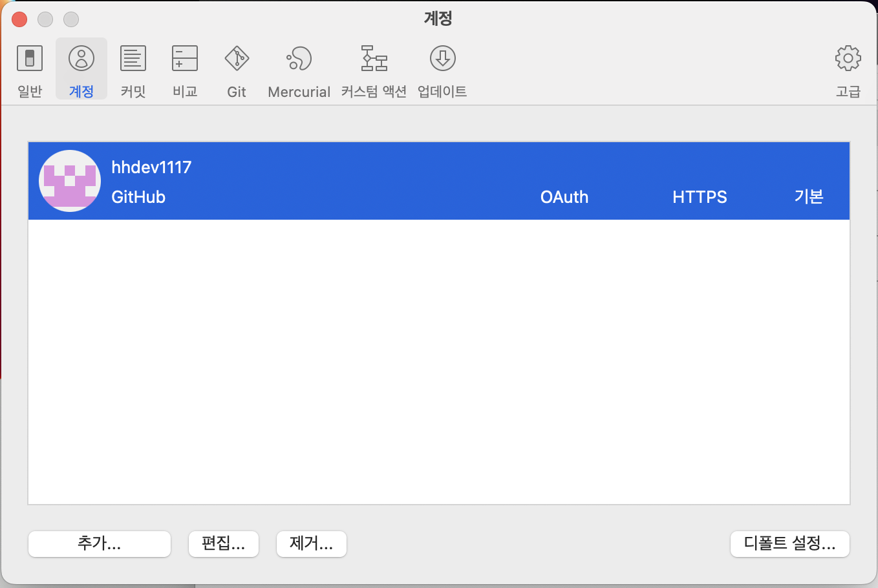Open the 고급 advanced settings gear

click(848, 70)
